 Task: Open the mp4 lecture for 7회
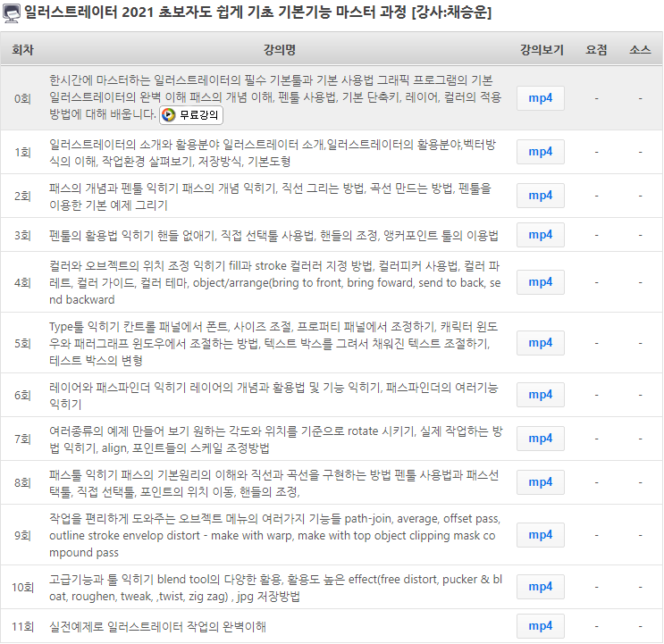[x=541, y=439]
